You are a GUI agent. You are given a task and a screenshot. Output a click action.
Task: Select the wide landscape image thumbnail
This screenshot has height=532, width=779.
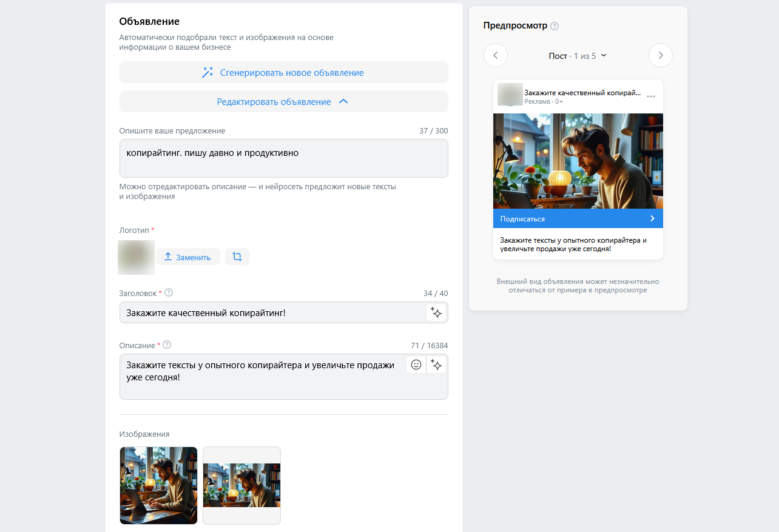click(241, 485)
